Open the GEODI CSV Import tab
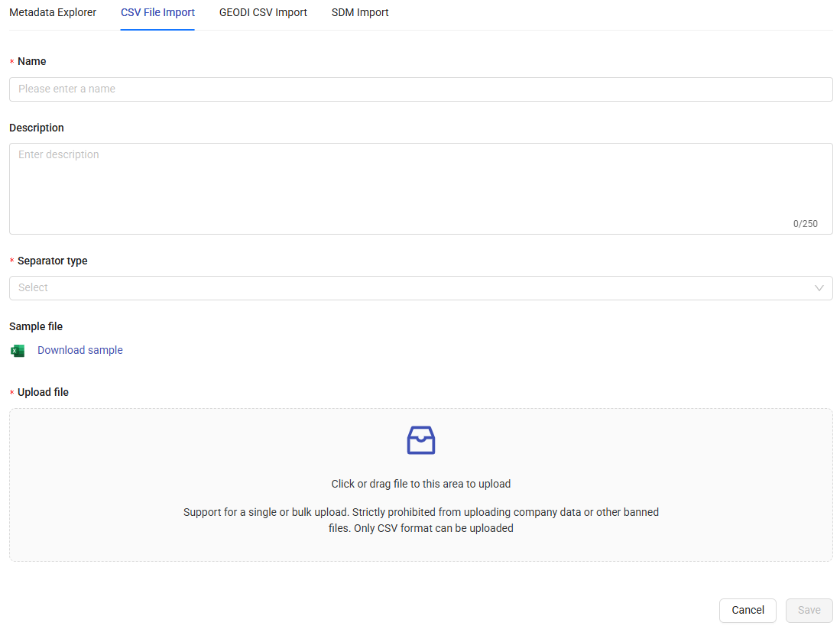The image size is (840, 629). pos(263,13)
